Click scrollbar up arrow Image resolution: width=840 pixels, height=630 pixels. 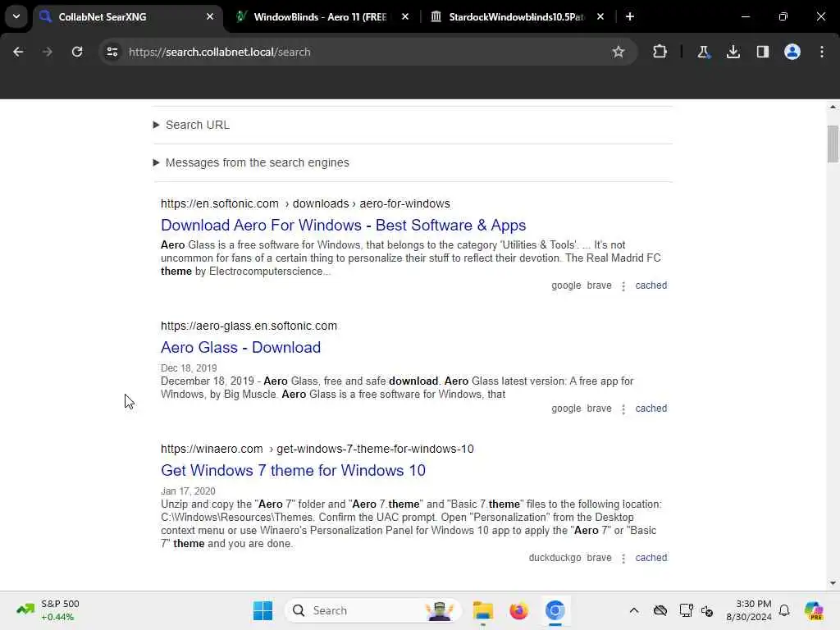(832, 107)
